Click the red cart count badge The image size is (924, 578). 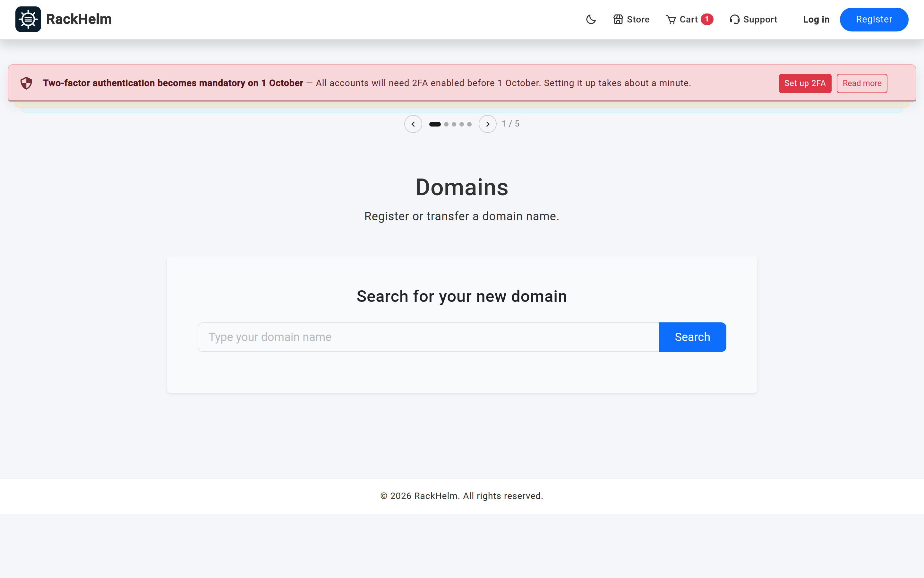click(707, 19)
